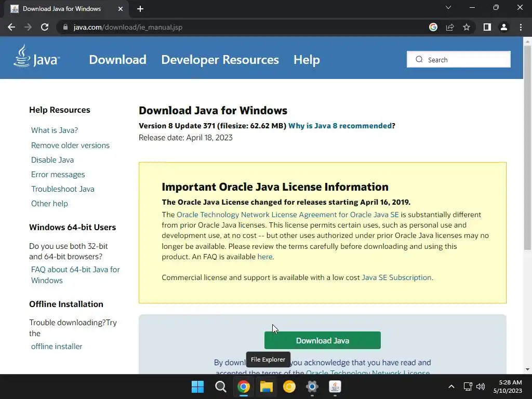Open File Explorer from taskbar

(267, 387)
